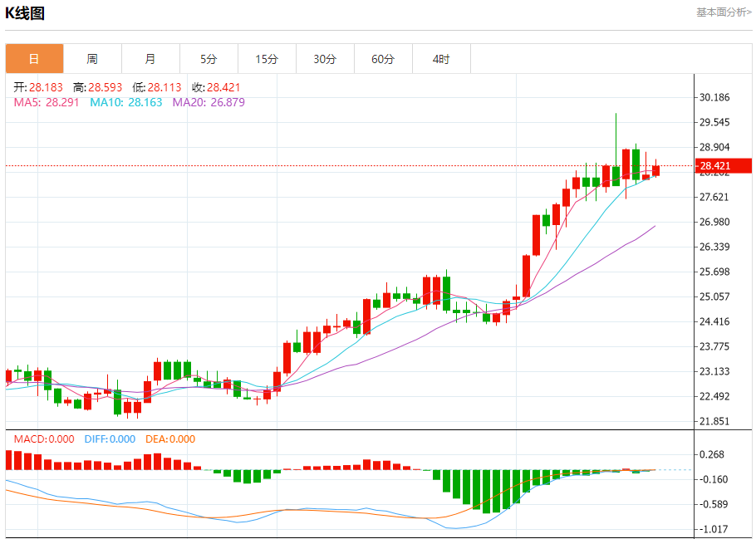Open the 30分 interval tab
756x539 pixels.
tap(325, 59)
